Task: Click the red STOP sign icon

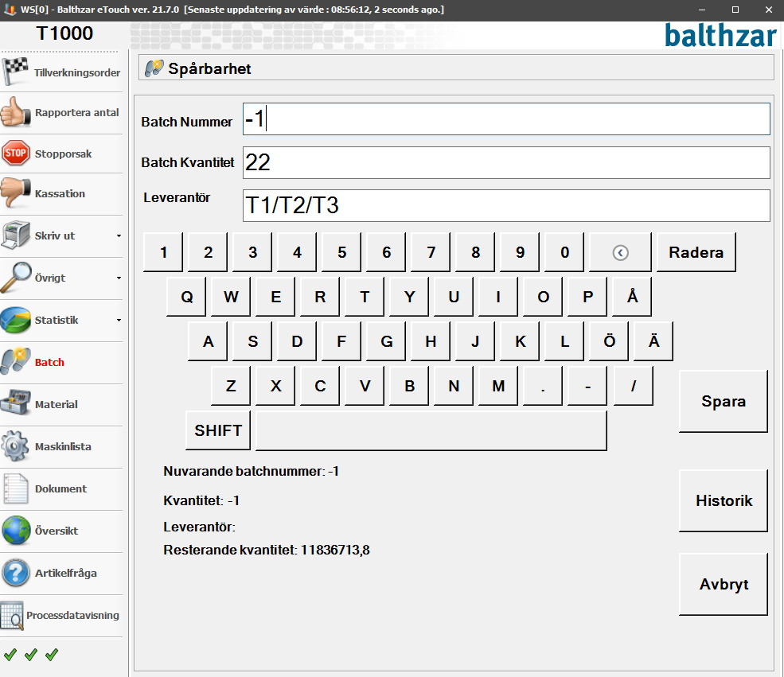Action: pos(15,153)
